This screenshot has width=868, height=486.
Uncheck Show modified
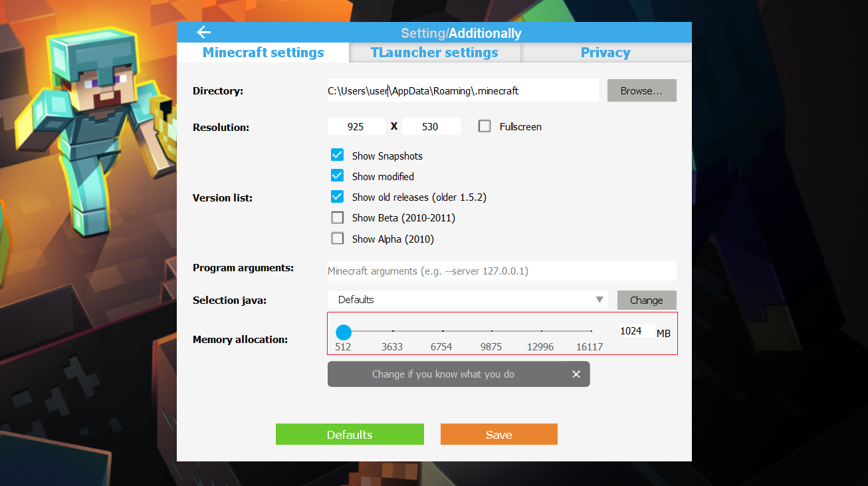(337, 176)
